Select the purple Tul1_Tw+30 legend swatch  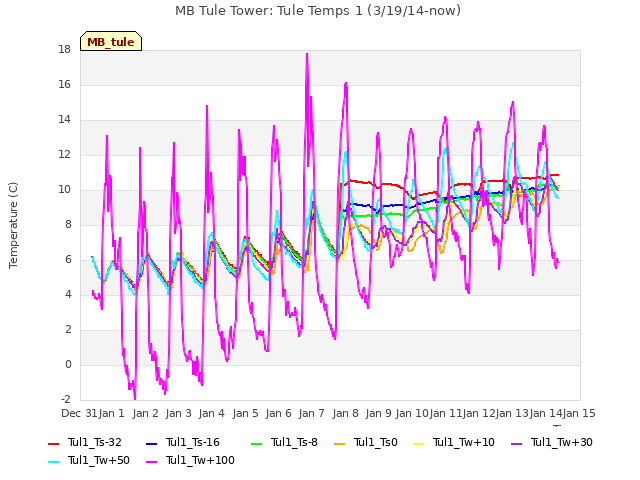516,444
